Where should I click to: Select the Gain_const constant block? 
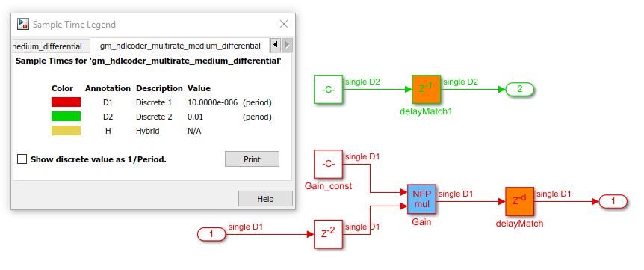[328, 164]
